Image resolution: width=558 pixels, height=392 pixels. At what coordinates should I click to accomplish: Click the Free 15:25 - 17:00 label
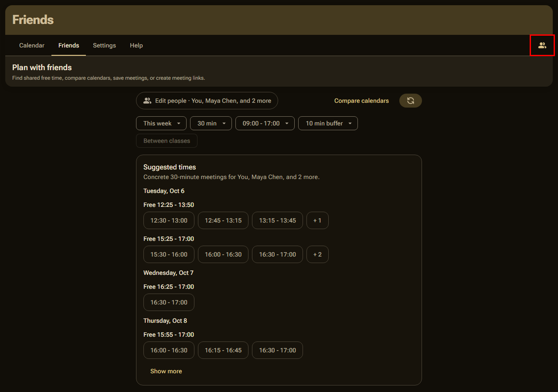169,239
